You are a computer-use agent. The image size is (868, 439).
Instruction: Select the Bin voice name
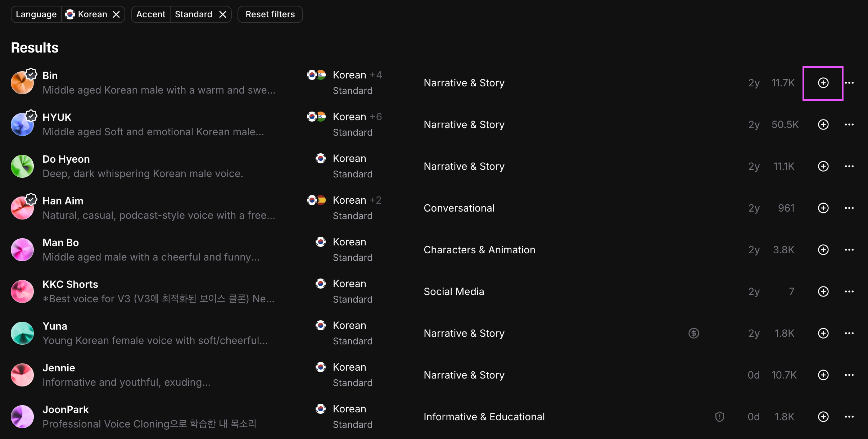pos(50,76)
